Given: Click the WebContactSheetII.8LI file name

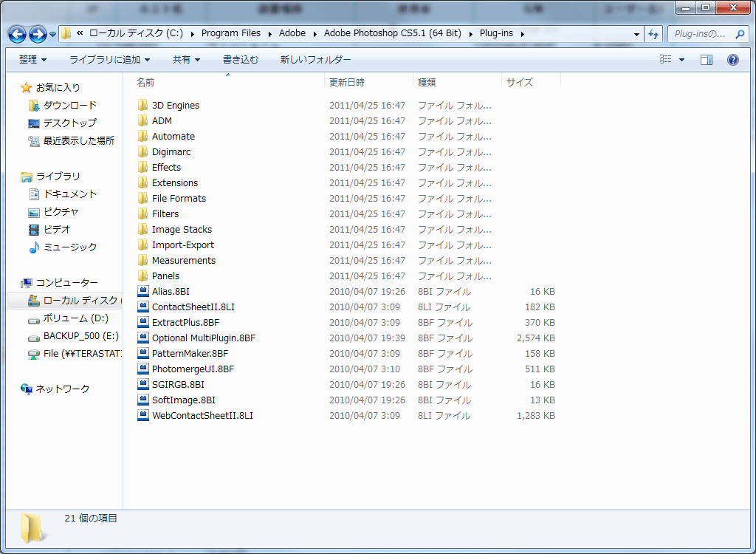Looking at the screenshot, I should [x=202, y=415].
